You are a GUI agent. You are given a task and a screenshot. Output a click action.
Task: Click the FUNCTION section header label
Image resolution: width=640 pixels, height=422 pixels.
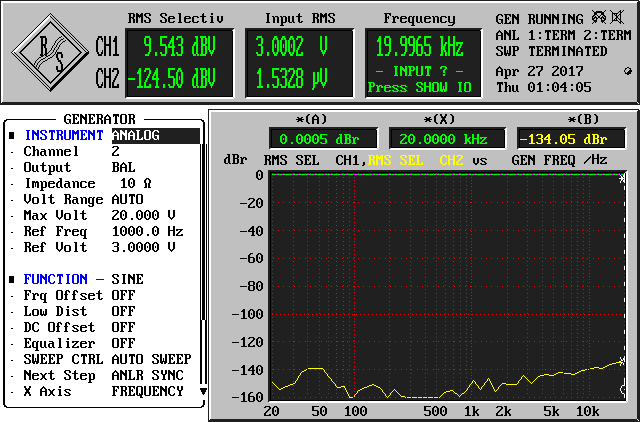pos(56,279)
